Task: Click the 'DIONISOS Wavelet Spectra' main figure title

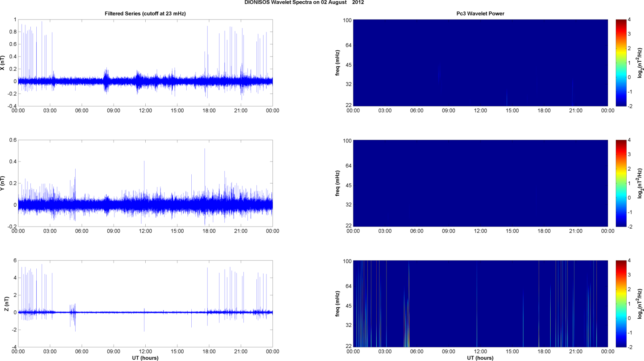Action: click(304, 3)
